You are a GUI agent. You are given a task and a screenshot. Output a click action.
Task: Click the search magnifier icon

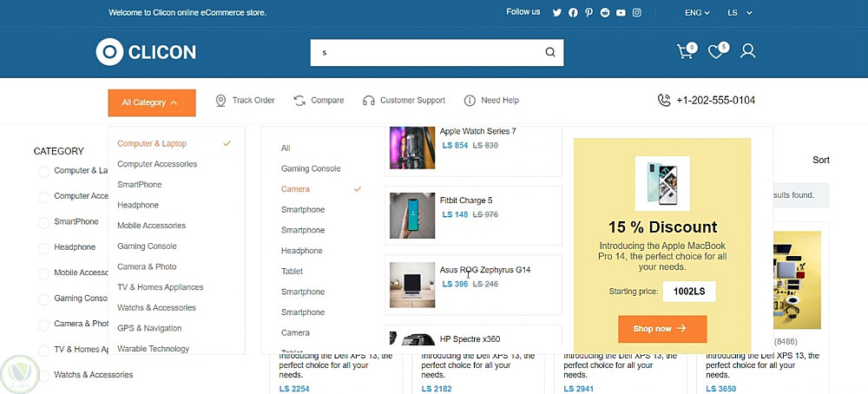click(x=549, y=53)
